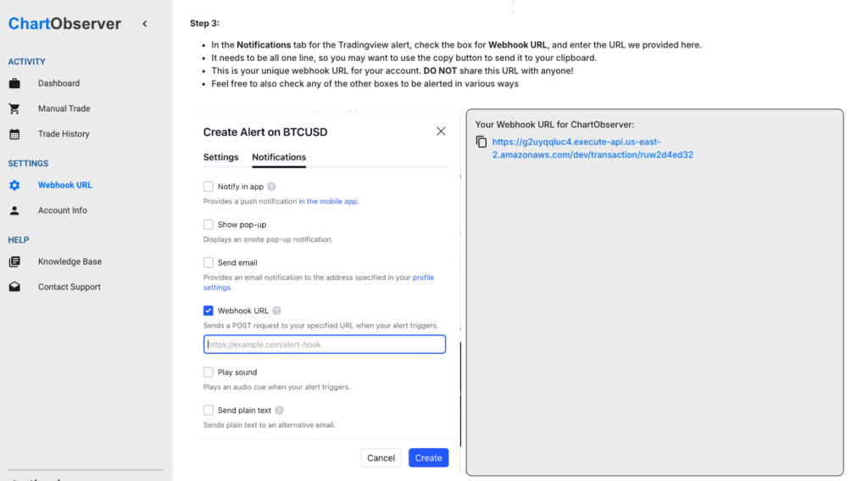868x481 pixels.
Task: Click the blue Create button
Action: [428, 458]
